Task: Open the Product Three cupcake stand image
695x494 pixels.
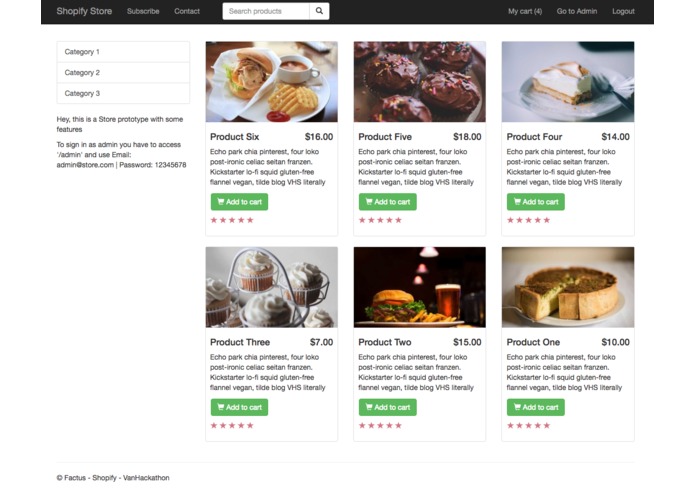Action: tap(272, 288)
